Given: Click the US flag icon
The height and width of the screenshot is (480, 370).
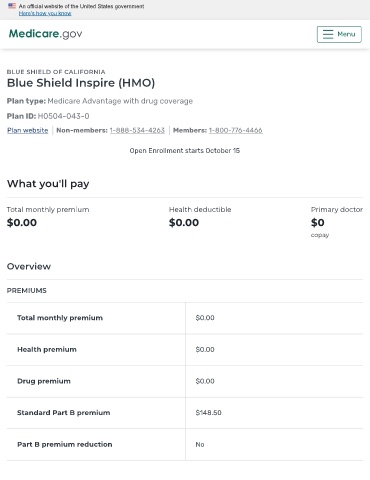Looking at the screenshot, I should pos(12,6).
